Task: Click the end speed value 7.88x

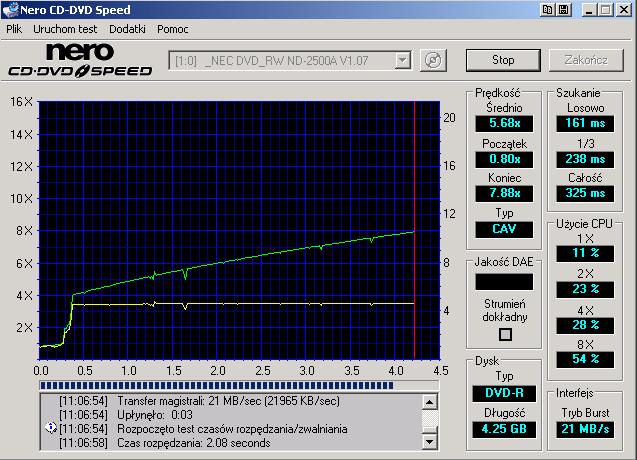Action: point(504,193)
